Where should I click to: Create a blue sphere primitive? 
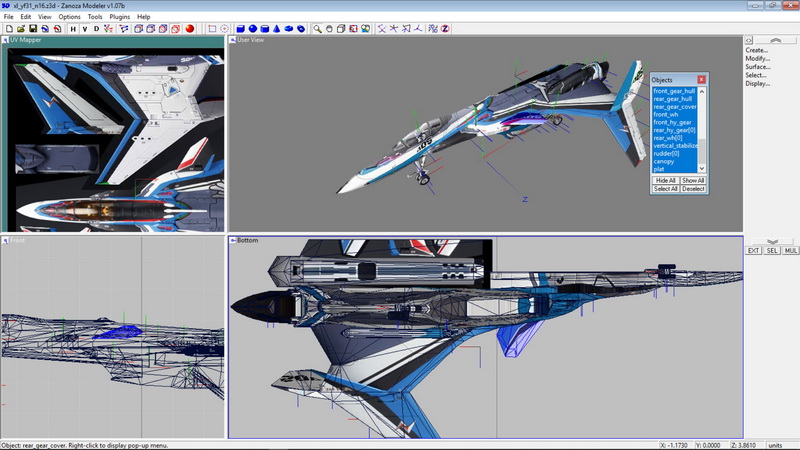[x=253, y=29]
